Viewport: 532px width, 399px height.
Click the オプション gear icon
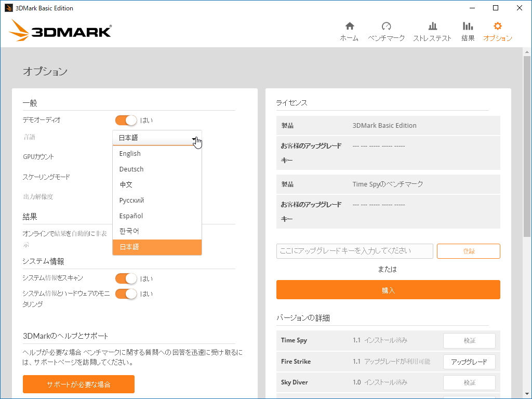coord(497,30)
